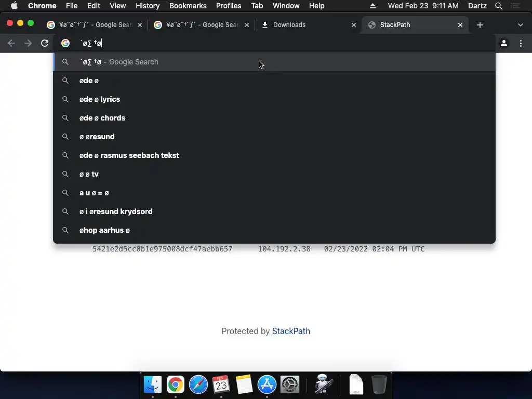
Task: Go forward to the next page
Action: pyautogui.click(x=28, y=43)
